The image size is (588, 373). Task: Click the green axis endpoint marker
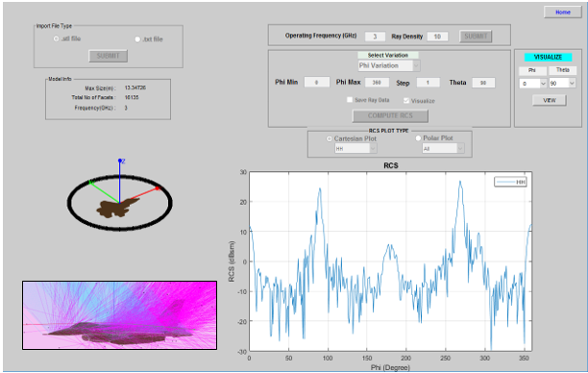point(90,183)
